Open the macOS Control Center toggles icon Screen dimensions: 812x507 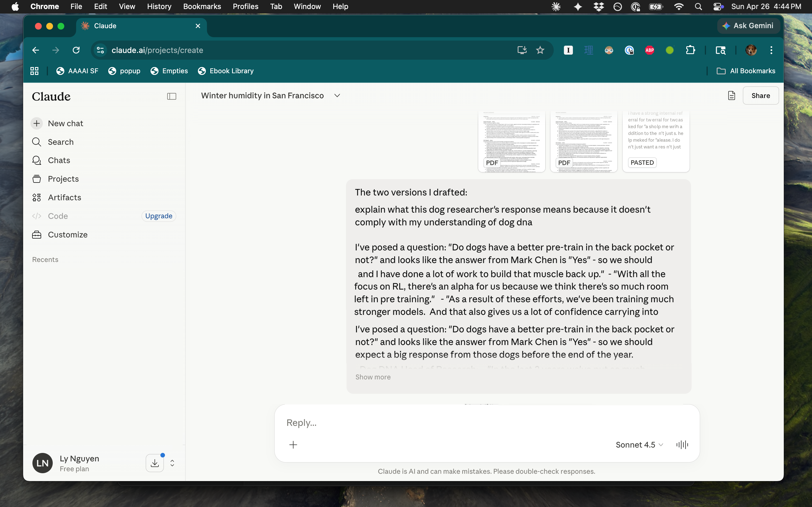click(718, 7)
